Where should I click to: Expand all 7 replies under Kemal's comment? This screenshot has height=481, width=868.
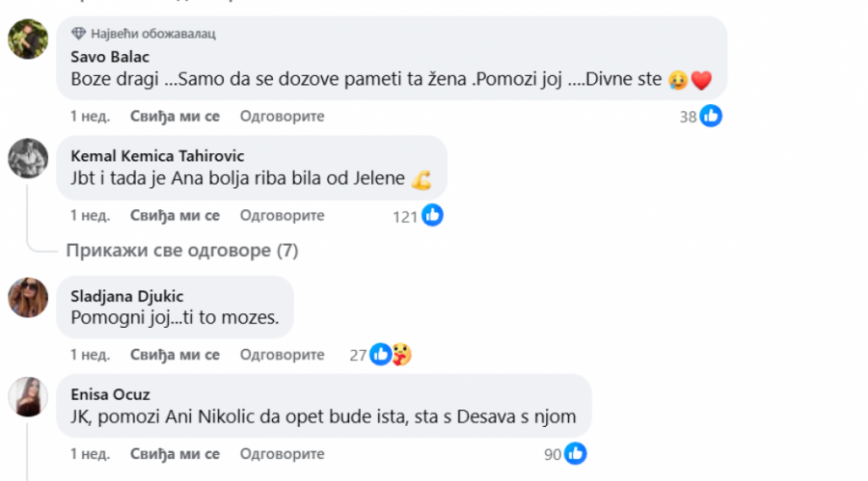182,252
